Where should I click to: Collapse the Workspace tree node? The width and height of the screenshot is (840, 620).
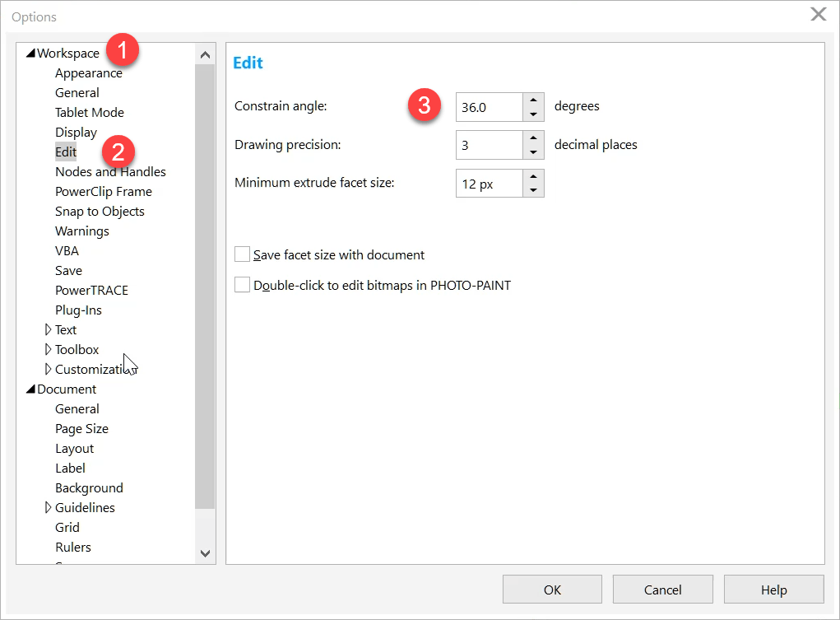[x=30, y=54]
